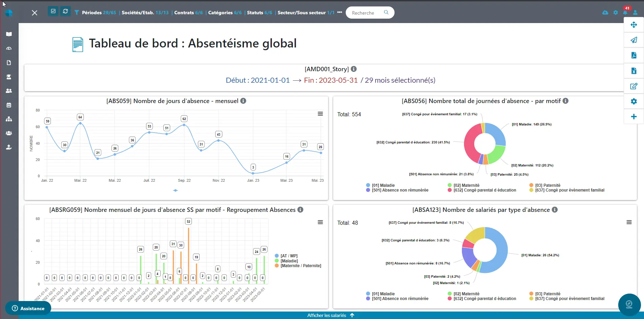The height and width of the screenshot is (319, 644).
Task: Open the Contrats 6/6 filter
Action: click(x=188, y=13)
